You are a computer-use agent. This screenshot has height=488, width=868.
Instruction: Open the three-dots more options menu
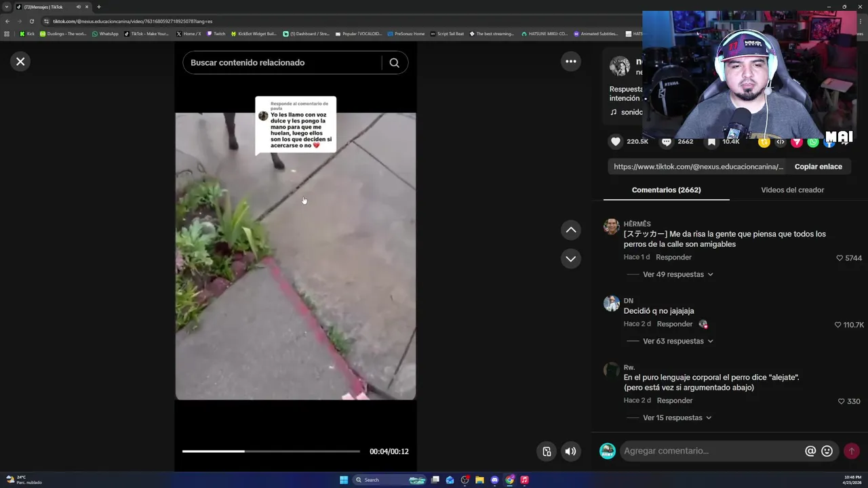click(571, 62)
